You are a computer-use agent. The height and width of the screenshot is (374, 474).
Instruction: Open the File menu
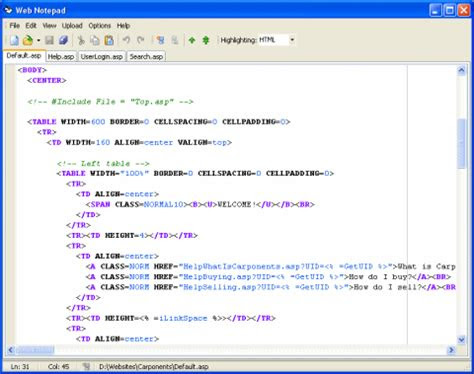pyautogui.click(x=14, y=26)
